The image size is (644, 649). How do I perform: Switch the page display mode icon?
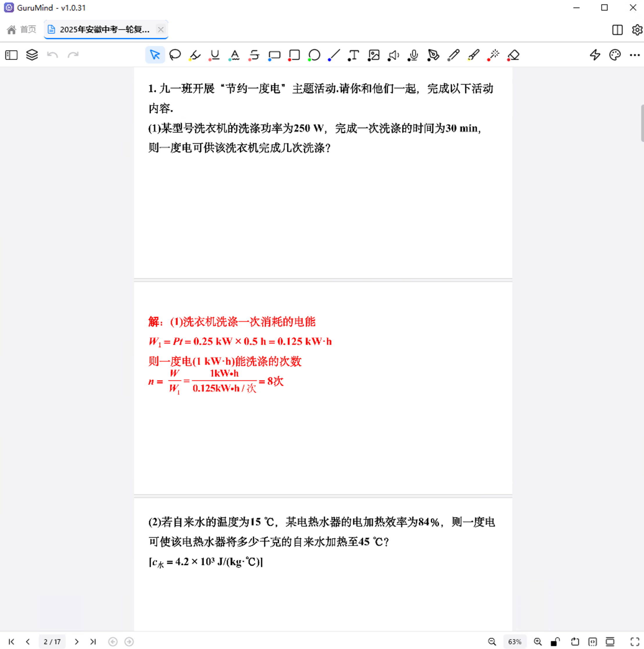610,642
